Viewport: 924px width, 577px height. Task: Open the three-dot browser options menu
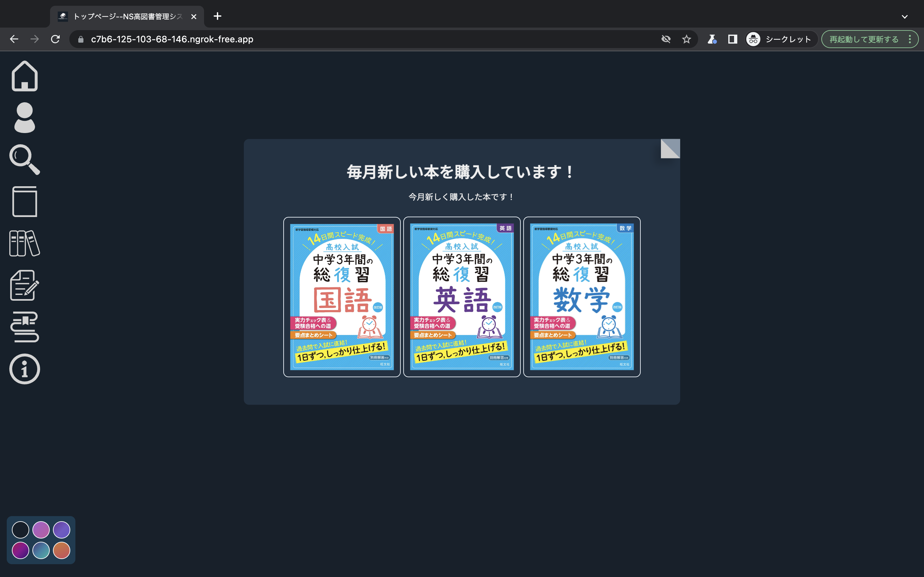pyautogui.click(x=911, y=39)
